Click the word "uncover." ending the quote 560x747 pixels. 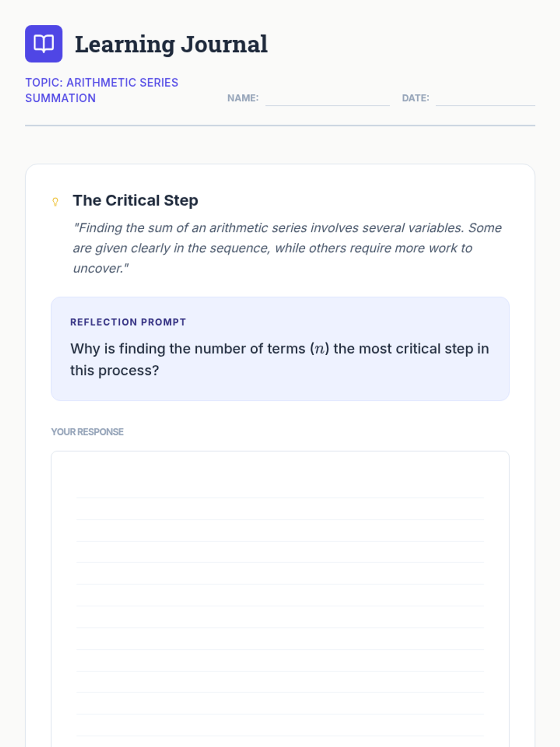click(100, 268)
